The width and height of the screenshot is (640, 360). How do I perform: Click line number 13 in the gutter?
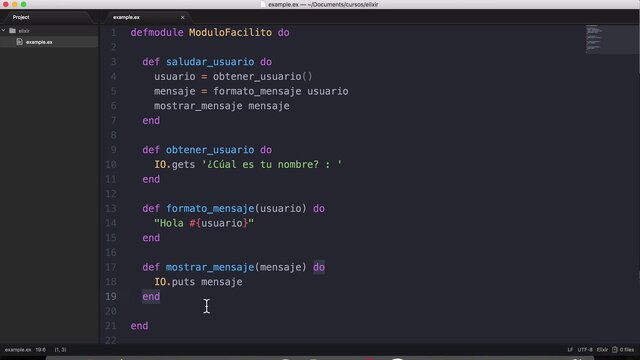(x=111, y=208)
